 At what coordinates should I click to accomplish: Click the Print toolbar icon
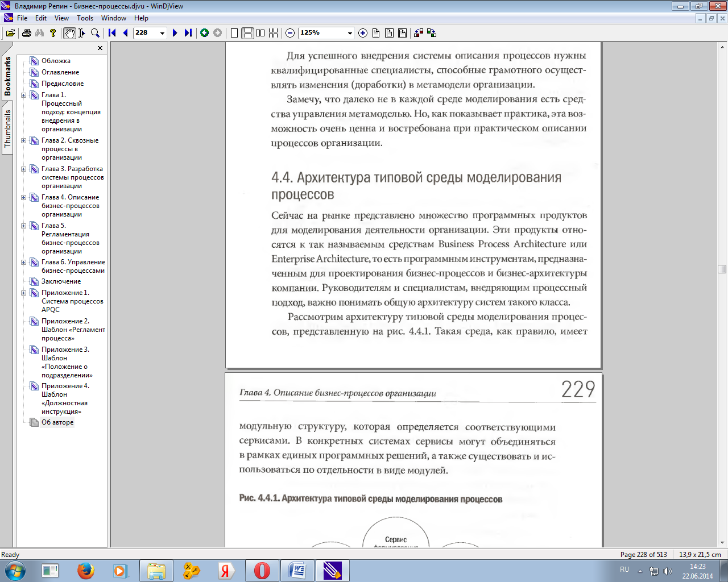pyautogui.click(x=26, y=33)
